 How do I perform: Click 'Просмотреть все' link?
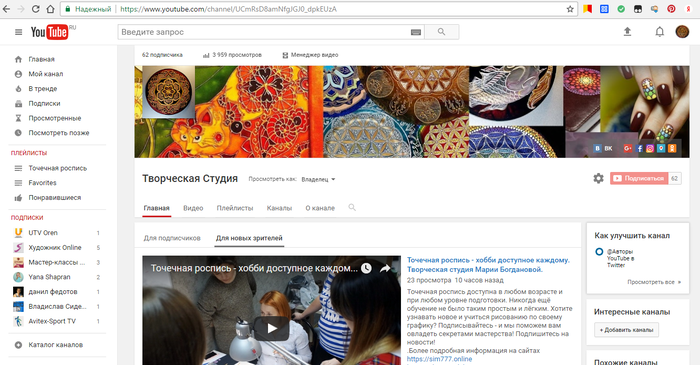(654, 282)
